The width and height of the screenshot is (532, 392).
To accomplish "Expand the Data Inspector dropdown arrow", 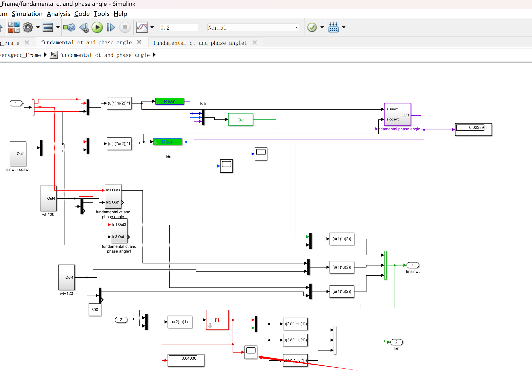I will pyautogui.click(x=152, y=27).
